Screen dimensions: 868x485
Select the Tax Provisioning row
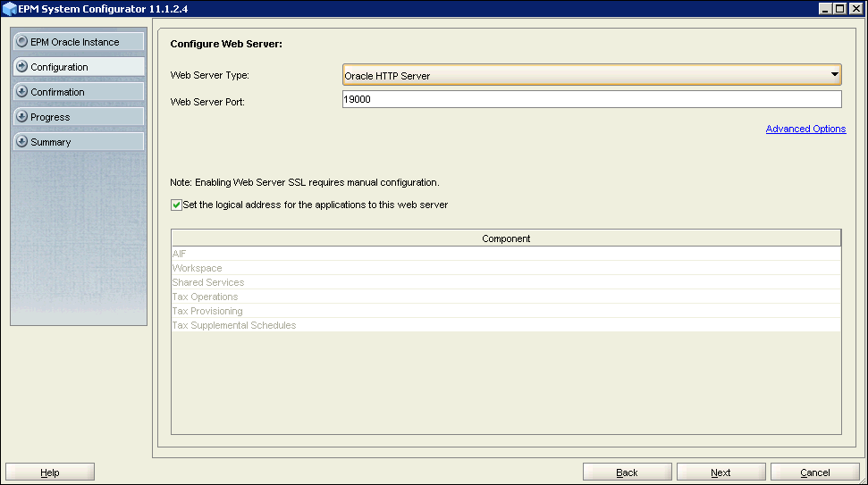tap(506, 312)
